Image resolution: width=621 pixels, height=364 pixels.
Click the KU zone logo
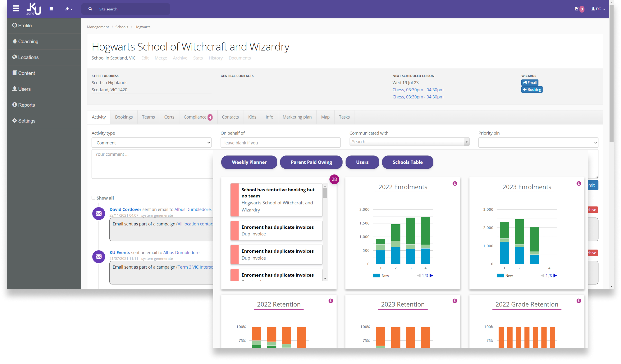[34, 9]
